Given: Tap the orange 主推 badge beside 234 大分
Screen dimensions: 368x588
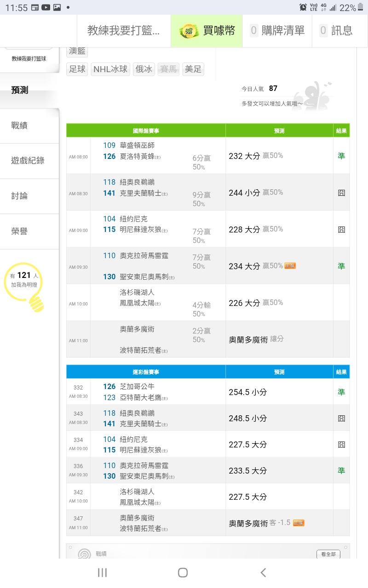Looking at the screenshot, I should point(290,266).
